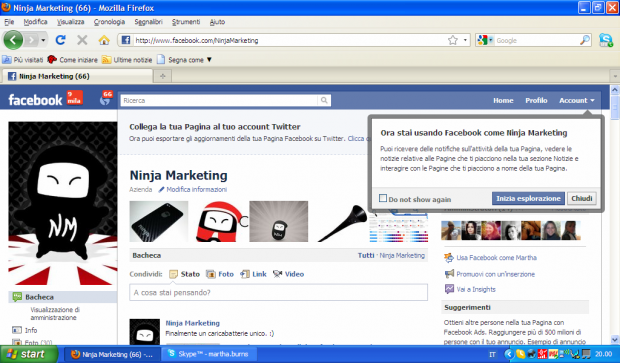Viewport: 620px width, 363px height.
Task: Go to Facebook Home link
Action: [x=503, y=100]
